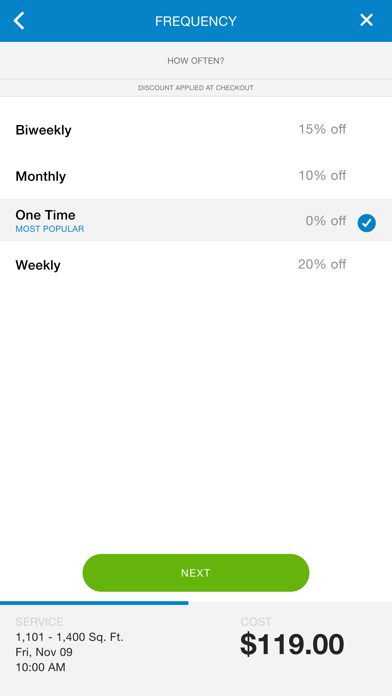This screenshot has height=696, width=392.
Task: Select the Biweekly frequency option
Action: [x=196, y=130]
